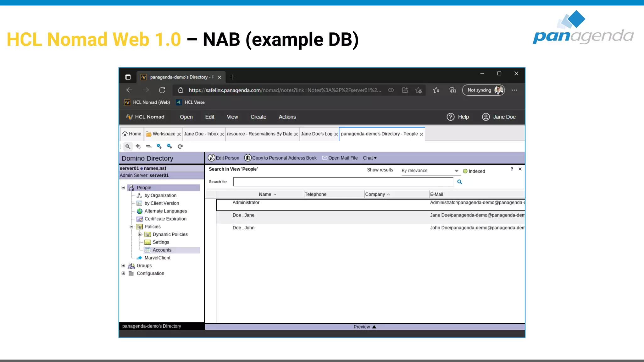Image resolution: width=644 pixels, height=362 pixels.
Task: Open the Help question mark icon
Action: [451, 117]
